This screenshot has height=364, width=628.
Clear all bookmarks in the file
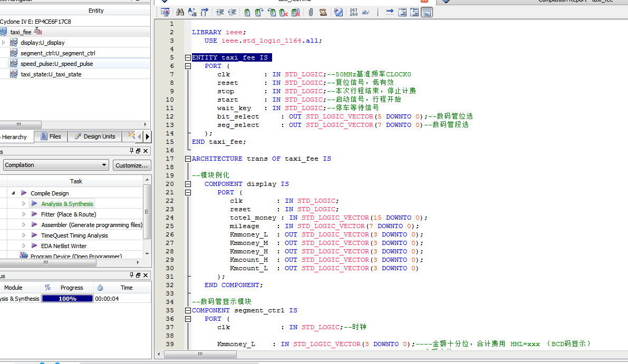point(296,13)
